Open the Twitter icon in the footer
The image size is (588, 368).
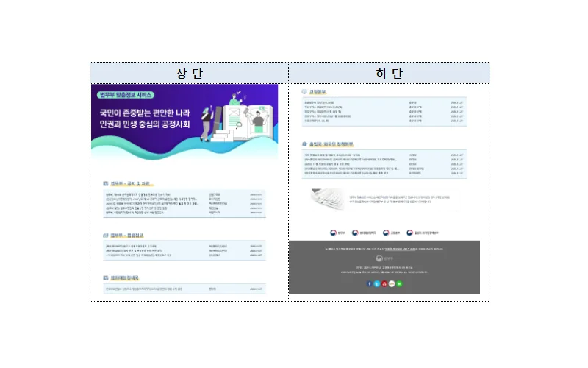376,284
